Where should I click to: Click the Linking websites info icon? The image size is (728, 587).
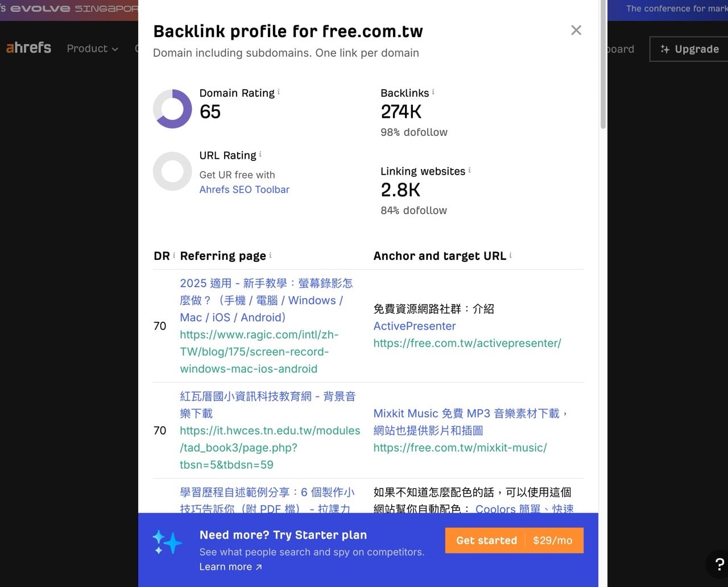tap(469, 168)
